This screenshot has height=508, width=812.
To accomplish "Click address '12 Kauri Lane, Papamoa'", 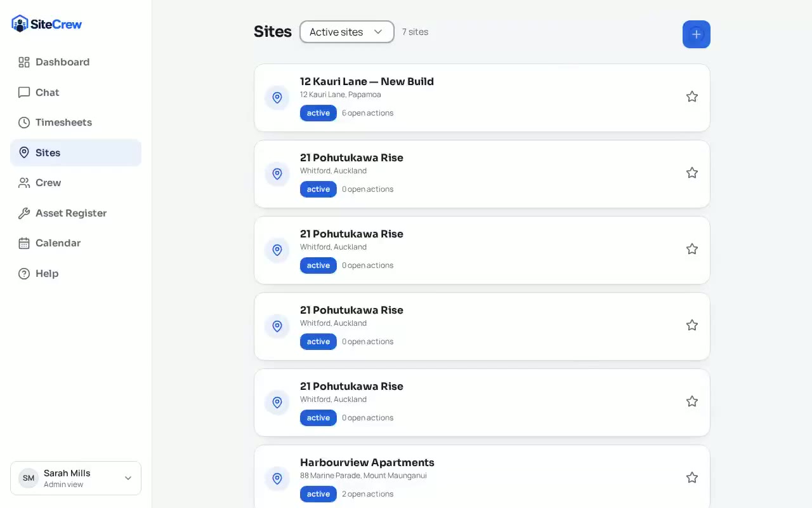I will (x=341, y=95).
